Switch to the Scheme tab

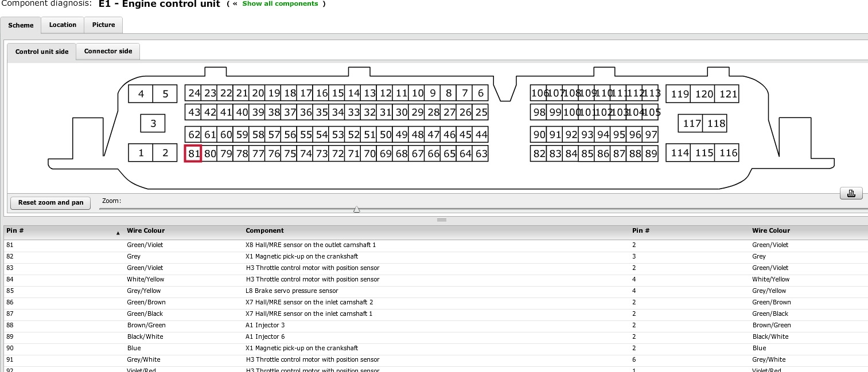pos(21,25)
